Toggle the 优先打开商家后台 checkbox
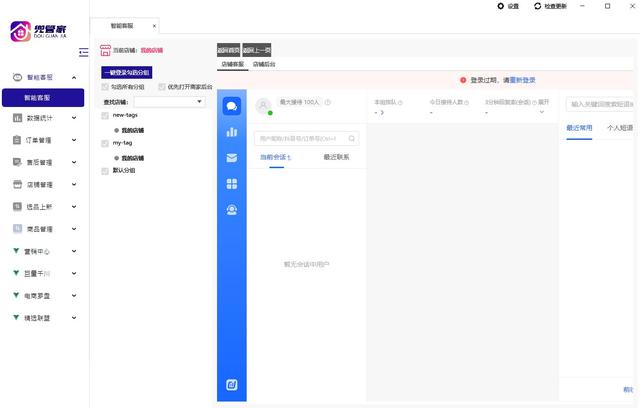Image resolution: width=640 pixels, height=408 pixels. coord(162,87)
